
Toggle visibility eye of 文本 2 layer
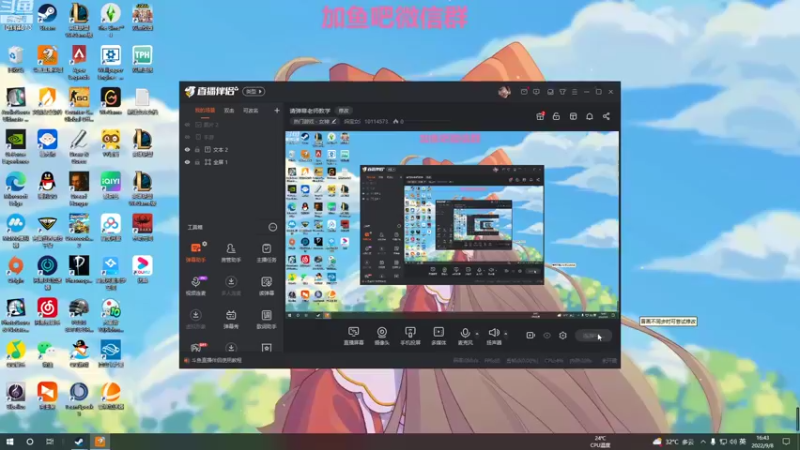coord(187,149)
